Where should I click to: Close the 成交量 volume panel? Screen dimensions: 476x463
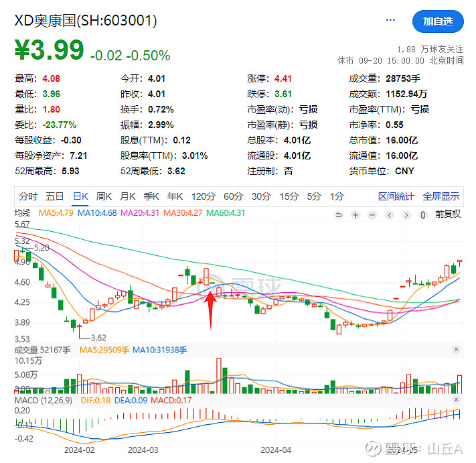pyautogui.click(x=456, y=349)
